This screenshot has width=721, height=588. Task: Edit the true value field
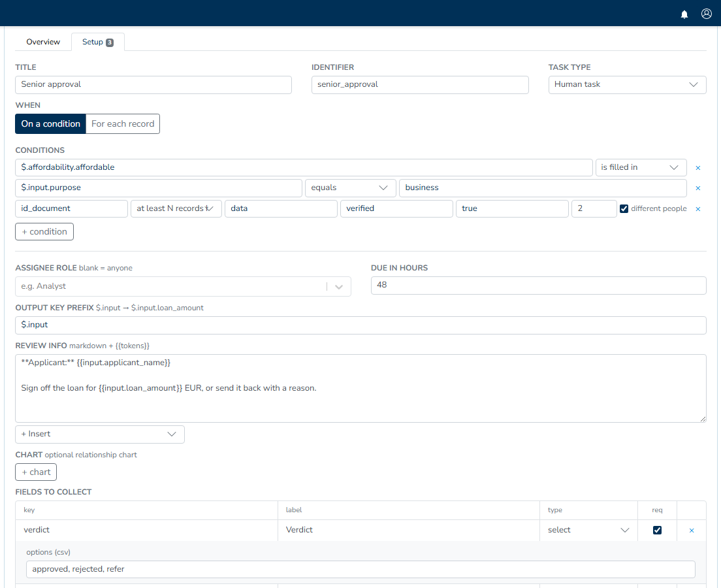pos(512,208)
